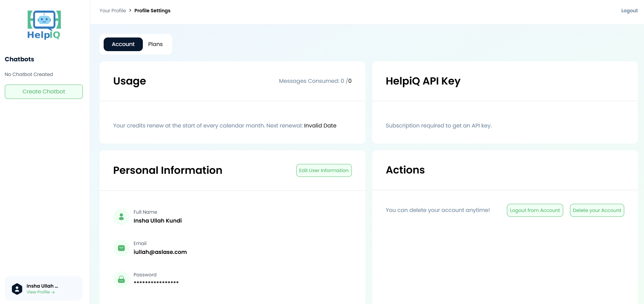
Task: Click the Email envelope icon
Action: click(x=121, y=248)
